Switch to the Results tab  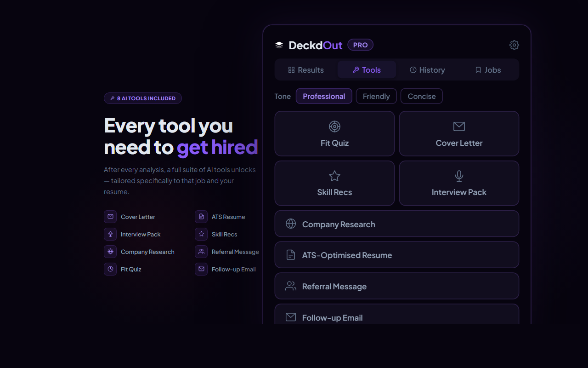pos(306,70)
